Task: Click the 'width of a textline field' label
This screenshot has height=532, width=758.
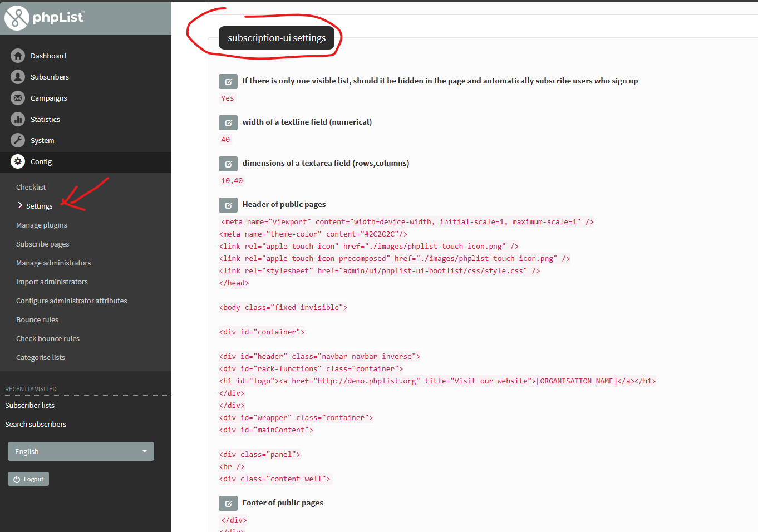Action: point(307,122)
